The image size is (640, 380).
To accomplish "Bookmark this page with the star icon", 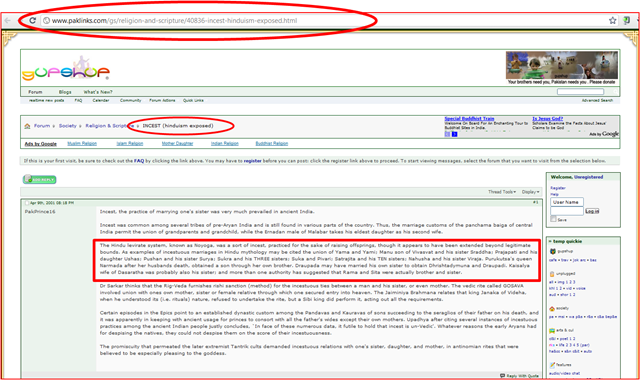I will click(x=612, y=20).
